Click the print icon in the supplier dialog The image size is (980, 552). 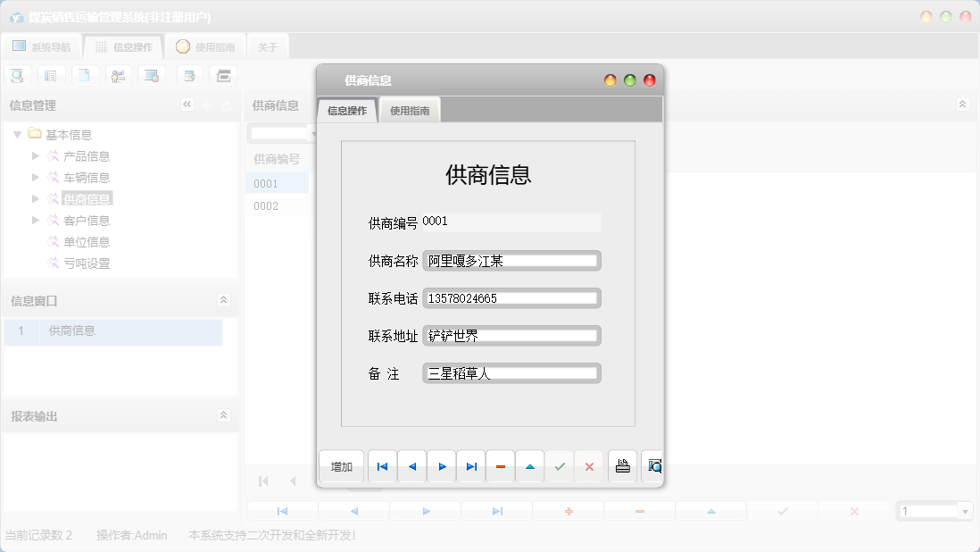[x=622, y=465]
